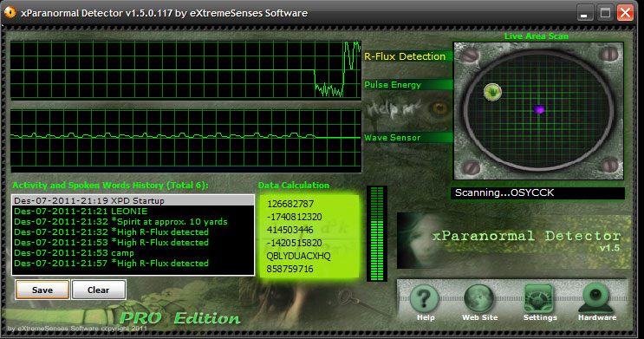This screenshot has height=339, width=644.
Task: Select 'Spirit at approx. 10 yards' entry
Action: [133, 221]
